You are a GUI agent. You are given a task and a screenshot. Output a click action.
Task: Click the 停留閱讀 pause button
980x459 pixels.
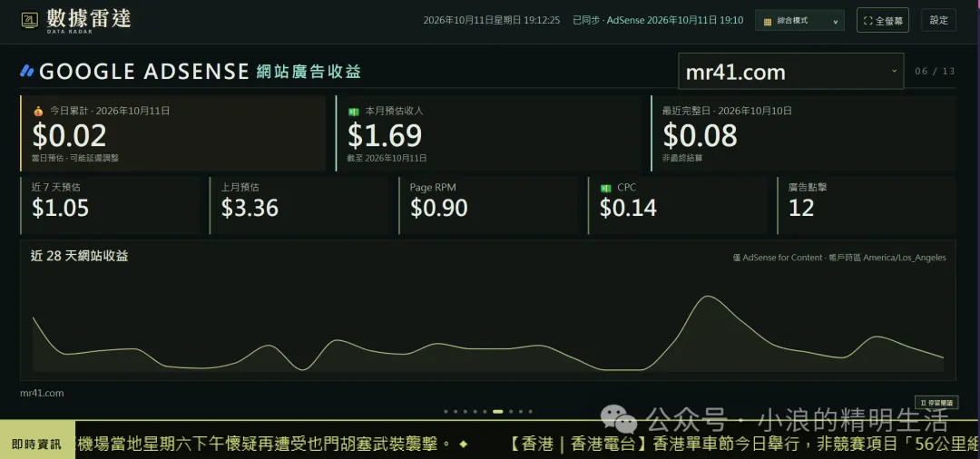point(935,403)
